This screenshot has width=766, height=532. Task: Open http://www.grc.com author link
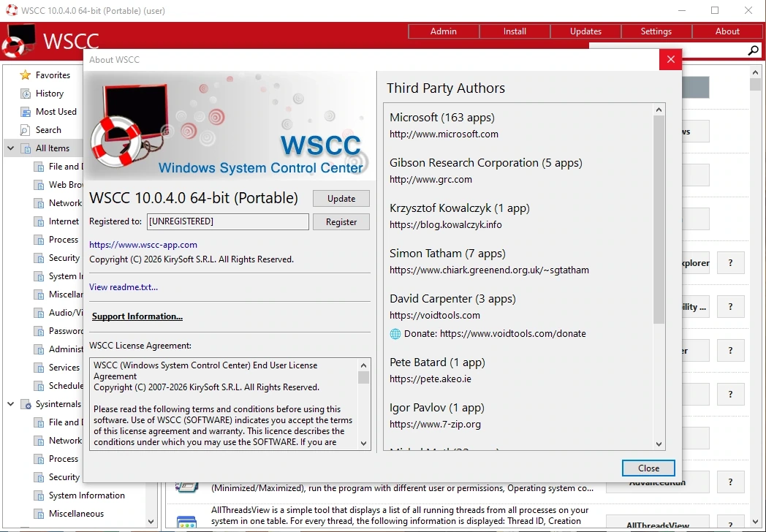(x=431, y=180)
